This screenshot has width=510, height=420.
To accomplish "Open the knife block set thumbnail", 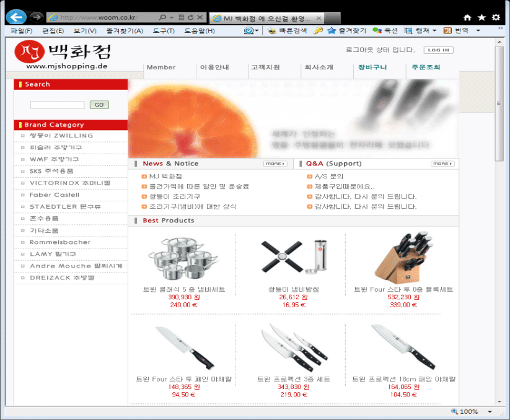I will pos(403,258).
